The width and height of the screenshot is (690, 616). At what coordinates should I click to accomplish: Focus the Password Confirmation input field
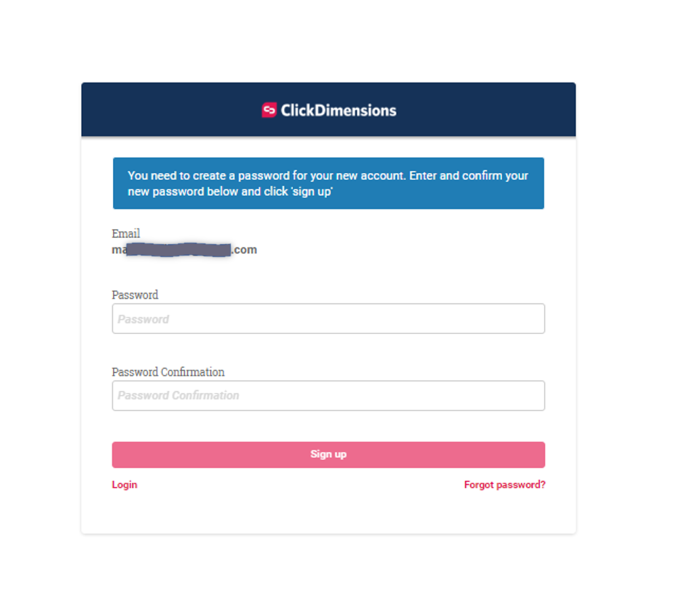[x=328, y=396]
